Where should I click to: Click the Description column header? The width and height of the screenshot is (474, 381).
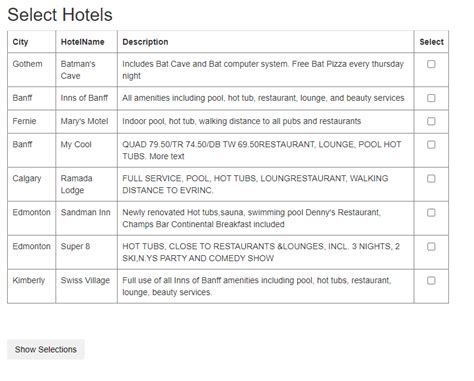pyautogui.click(x=145, y=42)
